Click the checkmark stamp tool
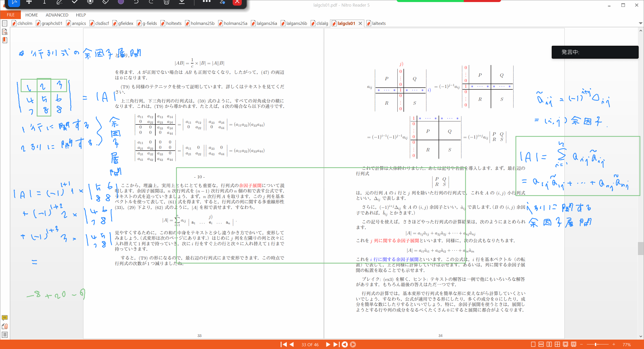The height and width of the screenshot is (349, 644). pos(75,2)
